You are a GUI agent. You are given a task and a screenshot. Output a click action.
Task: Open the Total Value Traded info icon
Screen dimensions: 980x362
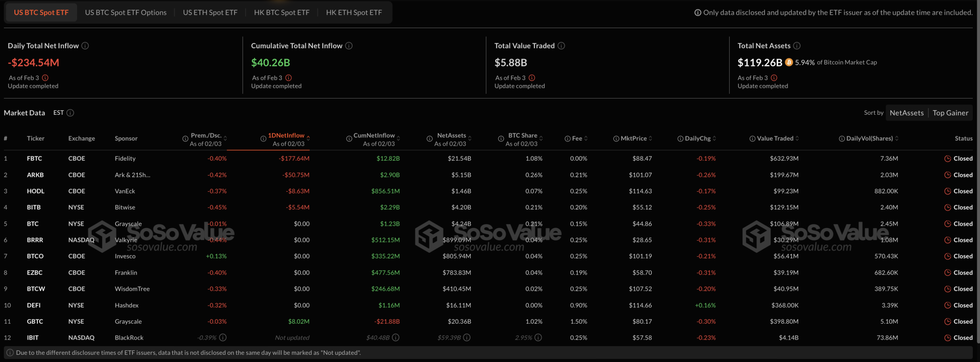pyautogui.click(x=561, y=46)
